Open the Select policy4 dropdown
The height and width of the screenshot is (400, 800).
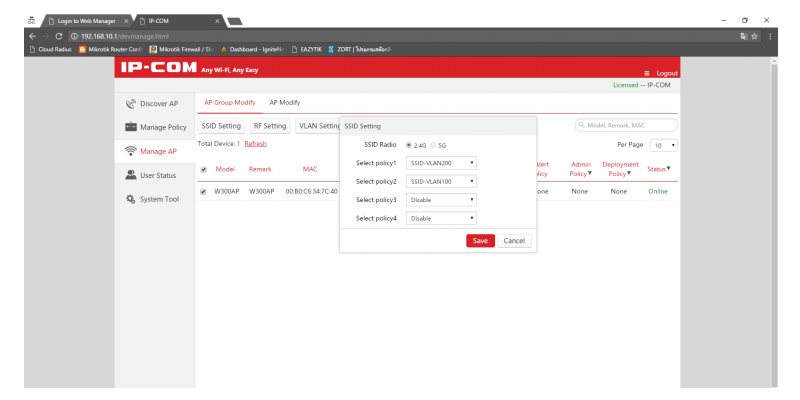point(441,218)
